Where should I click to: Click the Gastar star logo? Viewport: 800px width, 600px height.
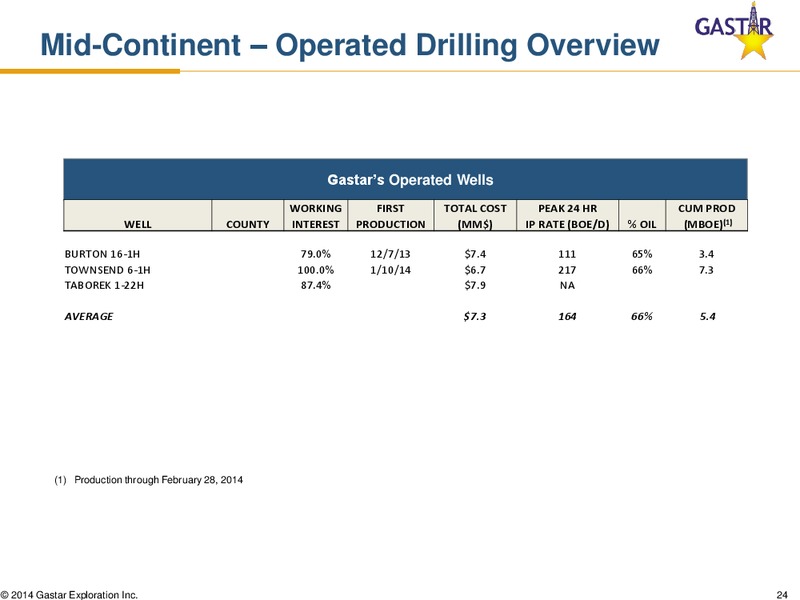point(734,31)
